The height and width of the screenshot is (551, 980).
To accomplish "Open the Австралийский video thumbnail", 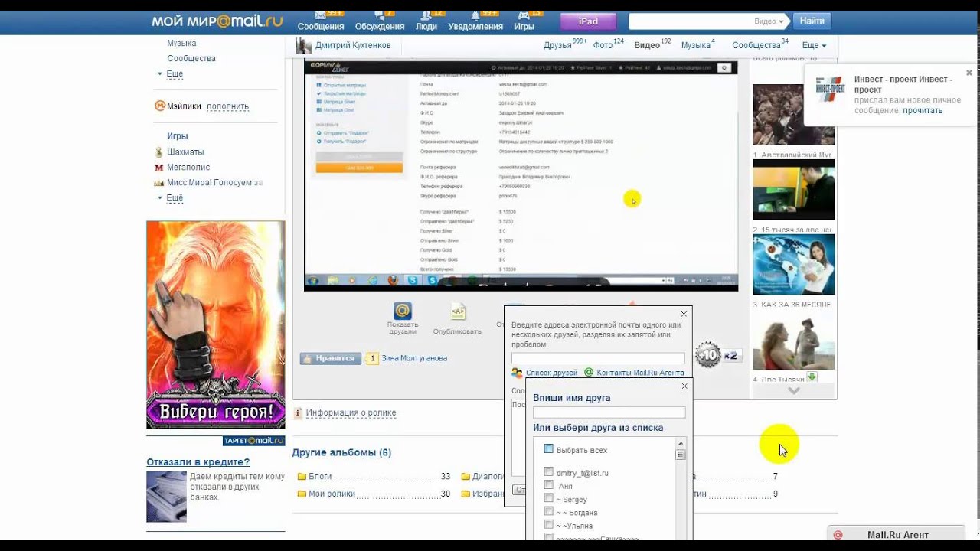I will tap(794, 114).
